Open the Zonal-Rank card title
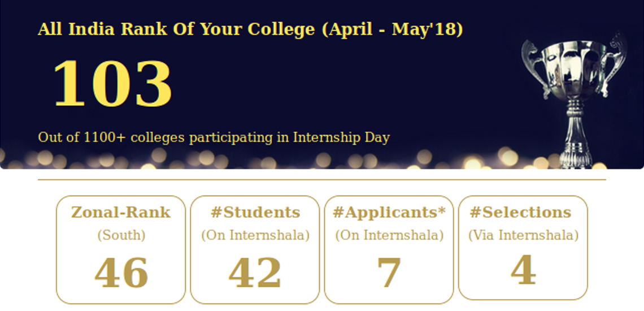 tap(120, 213)
